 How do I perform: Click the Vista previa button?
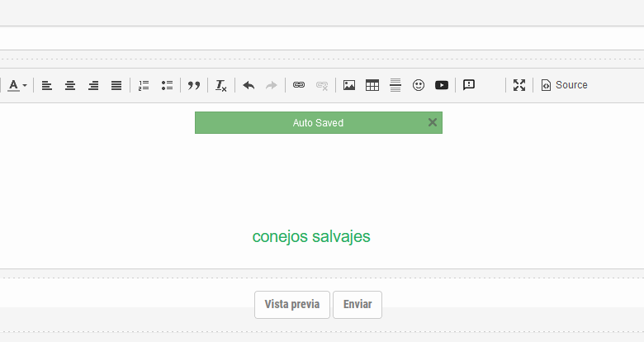(292, 304)
